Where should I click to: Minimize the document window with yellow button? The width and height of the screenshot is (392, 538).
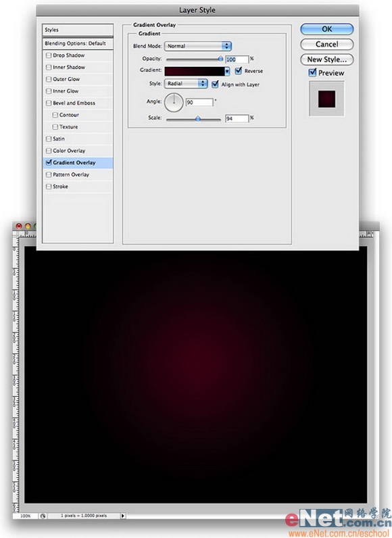pos(28,226)
